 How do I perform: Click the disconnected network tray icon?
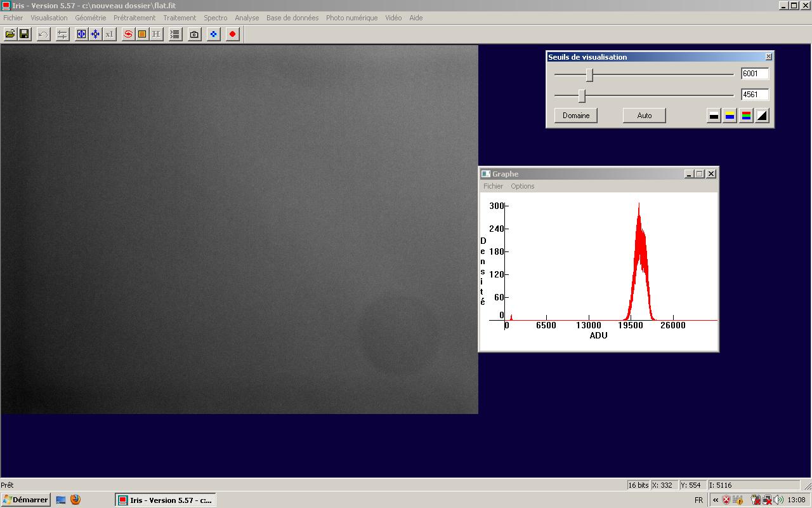tap(767, 500)
